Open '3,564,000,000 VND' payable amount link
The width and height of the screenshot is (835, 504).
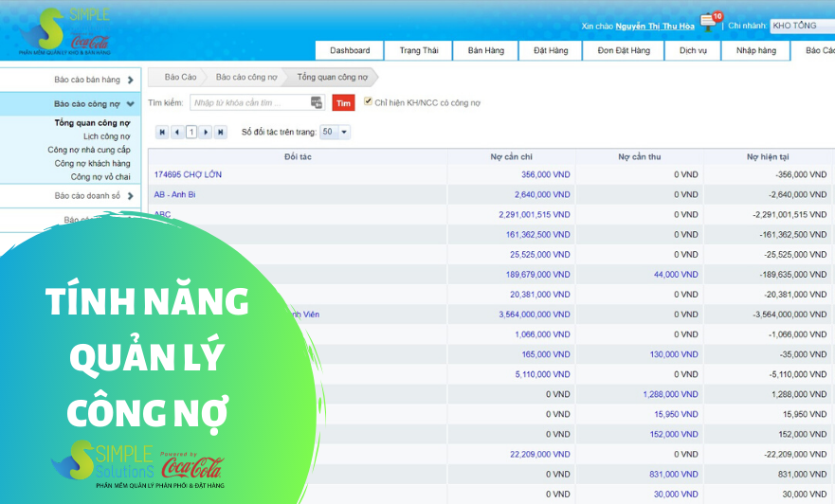tap(535, 315)
